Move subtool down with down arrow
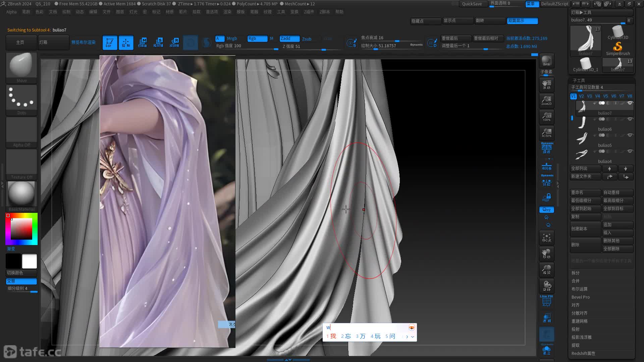Viewport: 644px width, 362px height. [626, 169]
